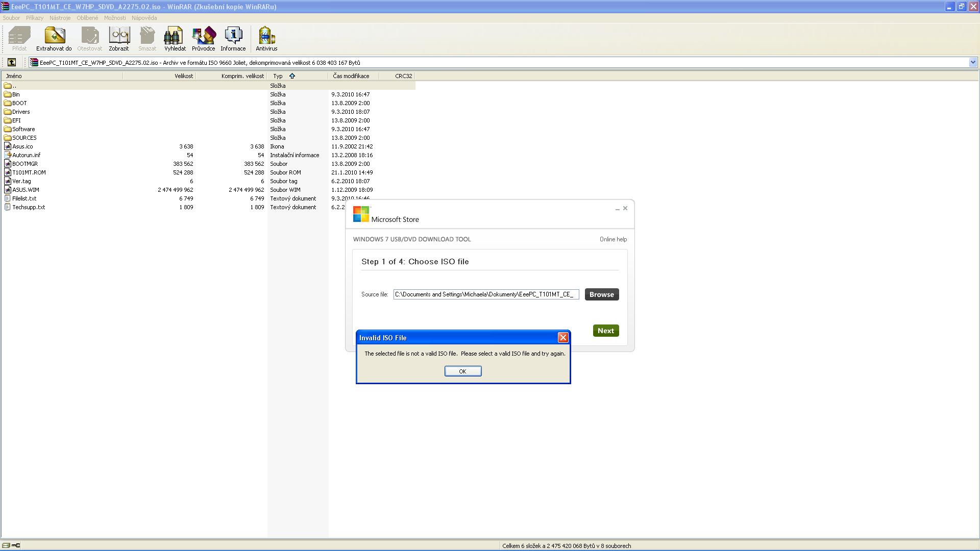The image size is (980, 551).
Task: Click the Browse button
Action: click(x=602, y=294)
